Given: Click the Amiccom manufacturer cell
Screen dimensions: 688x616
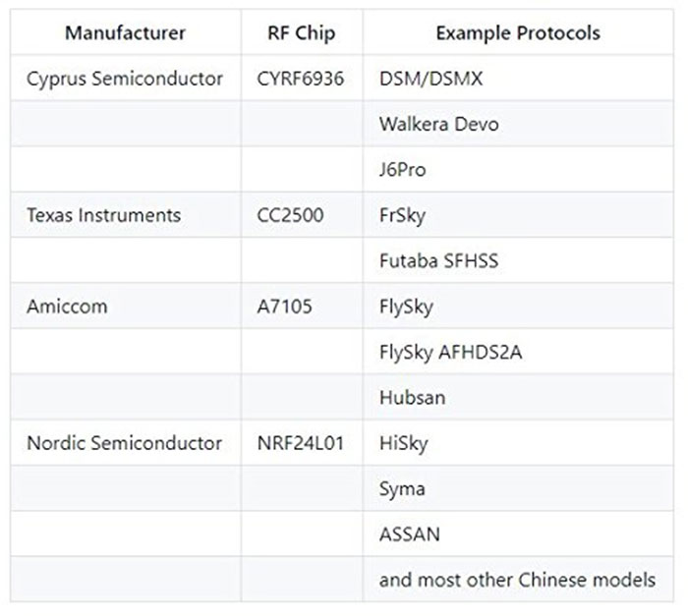Looking at the screenshot, I should tap(67, 307).
